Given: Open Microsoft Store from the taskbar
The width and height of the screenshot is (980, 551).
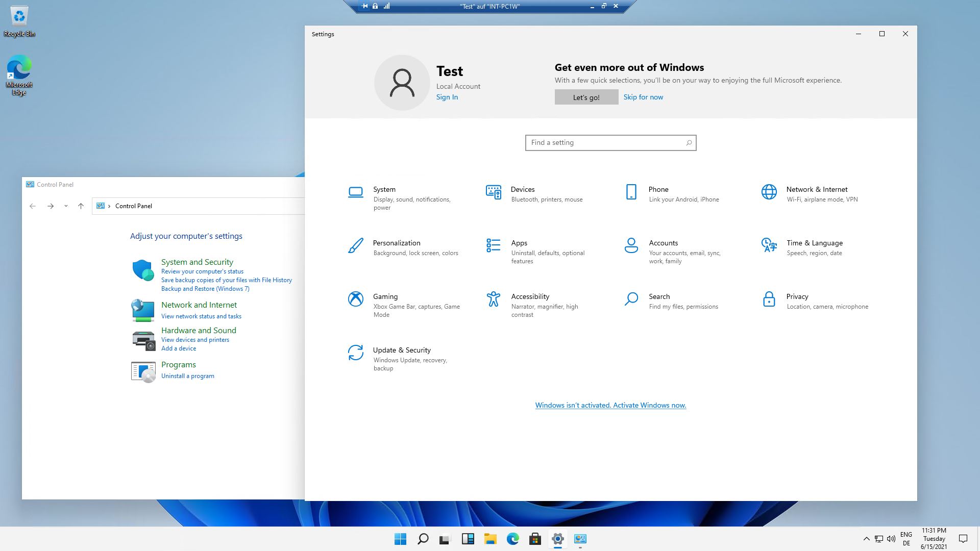Looking at the screenshot, I should click(x=535, y=539).
